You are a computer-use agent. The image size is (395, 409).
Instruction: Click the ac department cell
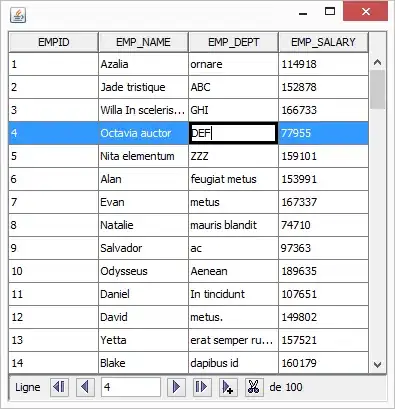[x=233, y=248]
